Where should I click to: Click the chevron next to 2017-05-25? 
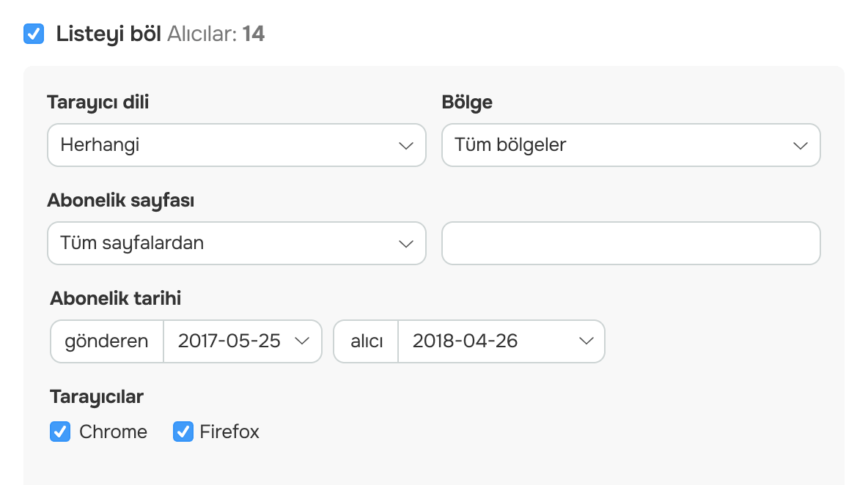(x=303, y=341)
